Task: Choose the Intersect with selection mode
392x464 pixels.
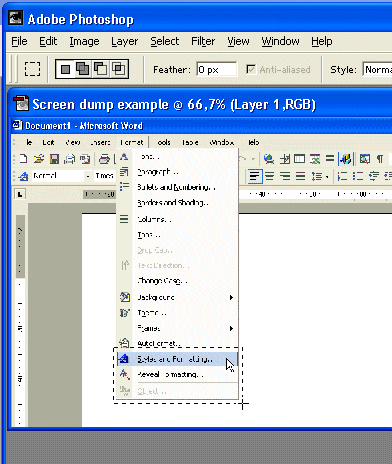Action: tap(118, 69)
